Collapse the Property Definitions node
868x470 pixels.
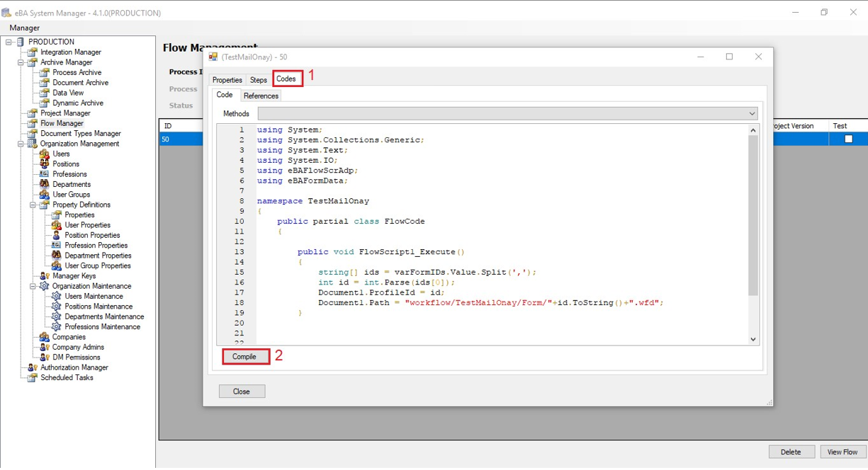[x=33, y=205]
